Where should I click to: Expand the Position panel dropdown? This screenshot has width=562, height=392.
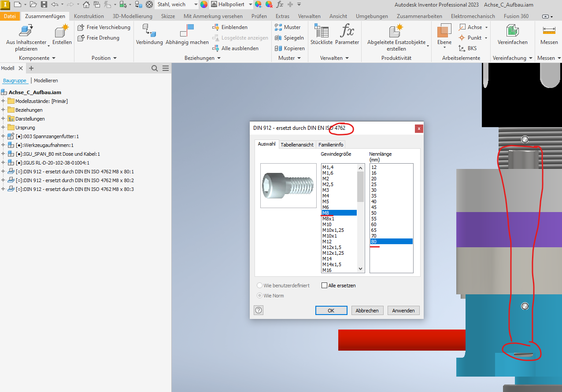pyautogui.click(x=115, y=58)
